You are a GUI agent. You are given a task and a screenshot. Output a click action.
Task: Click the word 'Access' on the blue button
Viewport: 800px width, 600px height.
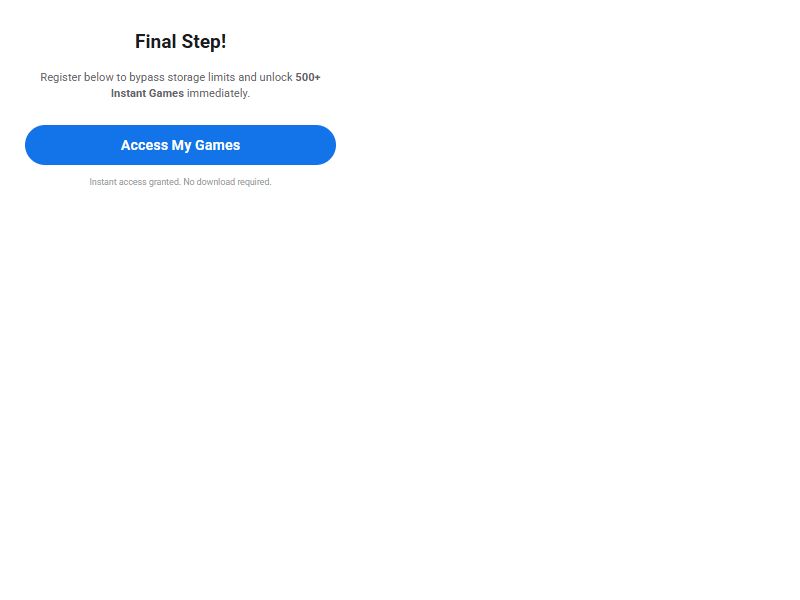tap(144, 145)
